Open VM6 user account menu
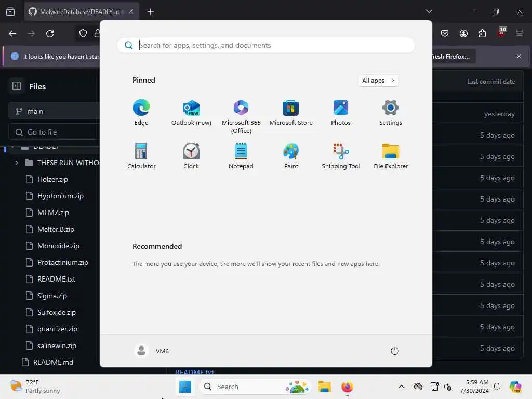 click(152, 351)
